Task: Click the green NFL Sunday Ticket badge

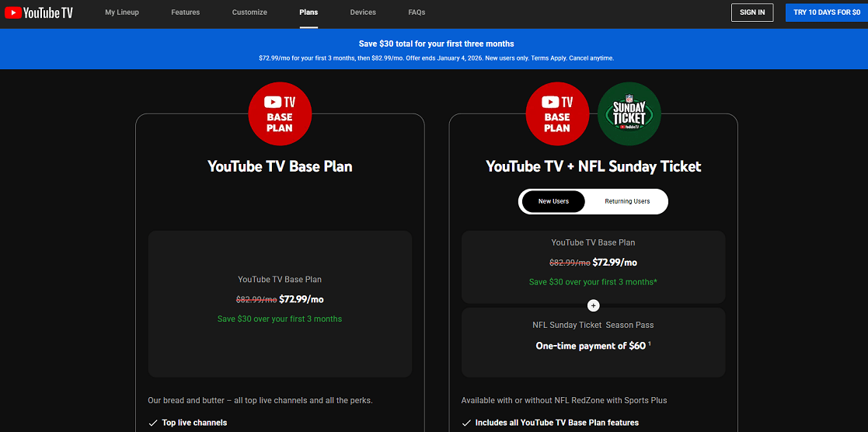Action: 629,113
